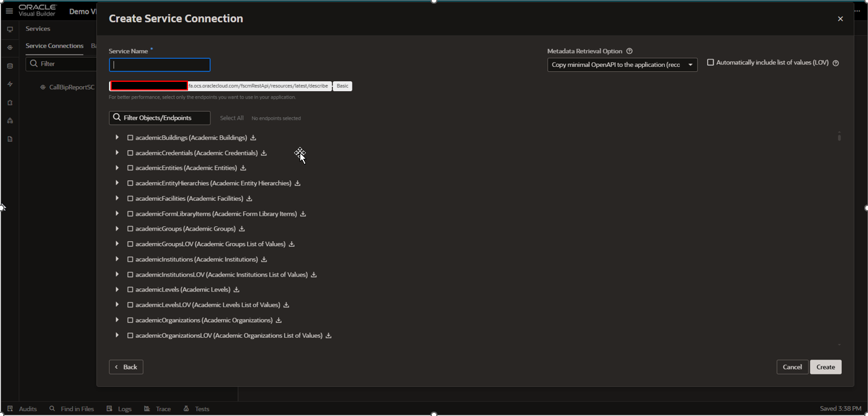Screen dimensions: 868x416
Task: Click the Services panel Filter field
Action: click(x=61, y=64)
